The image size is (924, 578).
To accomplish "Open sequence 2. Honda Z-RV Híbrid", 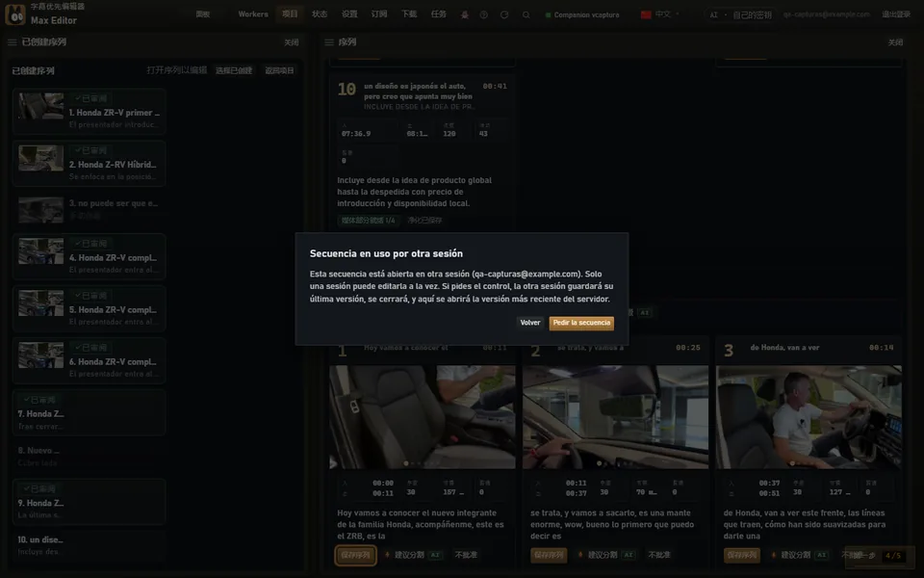I will tap(89, 164).
